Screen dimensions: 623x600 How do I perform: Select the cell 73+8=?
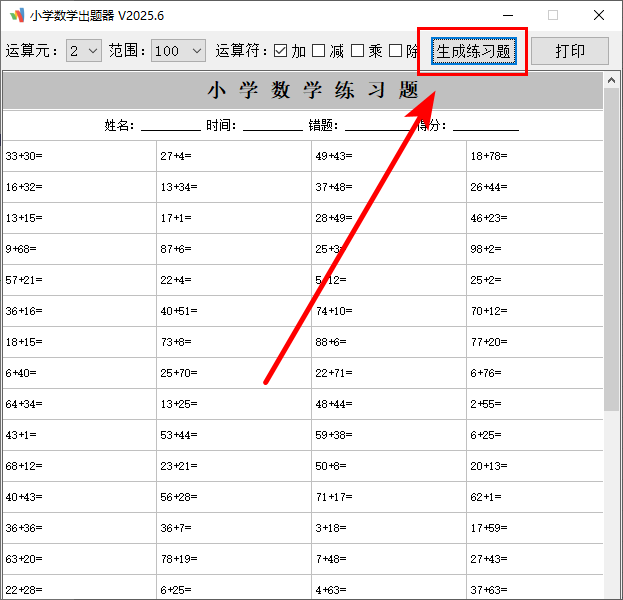pos(234,342)
